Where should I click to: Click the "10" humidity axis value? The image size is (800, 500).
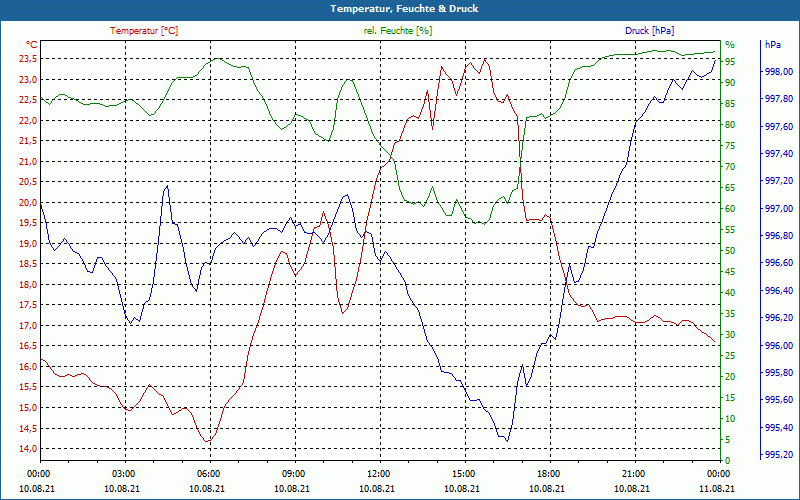point(730,418)
